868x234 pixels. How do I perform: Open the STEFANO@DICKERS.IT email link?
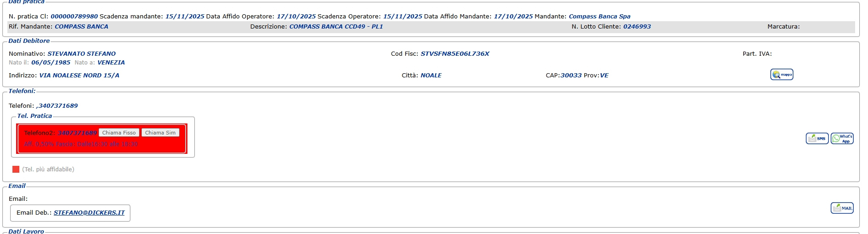tap(89, 213)
